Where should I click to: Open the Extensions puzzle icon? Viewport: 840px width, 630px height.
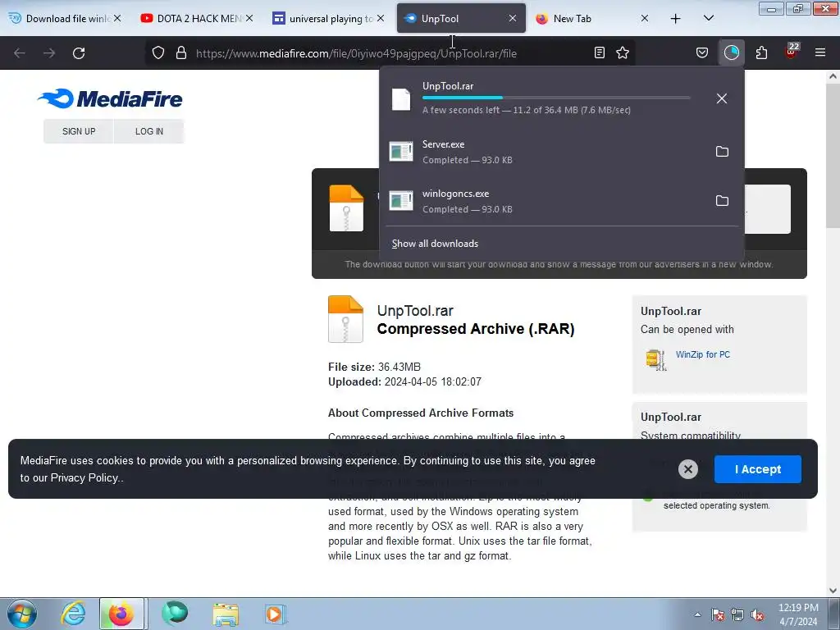[761, 52]
